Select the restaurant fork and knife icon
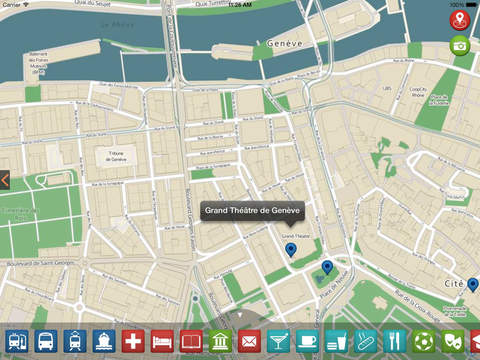Screen dimensions: 480x360 tap(395, 341)
